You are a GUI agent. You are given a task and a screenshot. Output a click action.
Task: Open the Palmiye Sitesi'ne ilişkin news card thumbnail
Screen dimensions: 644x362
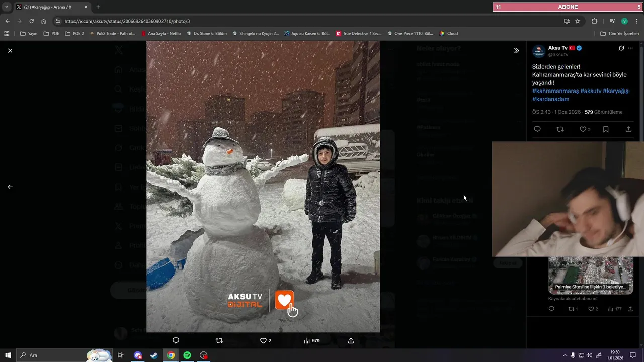click(591, 276)
